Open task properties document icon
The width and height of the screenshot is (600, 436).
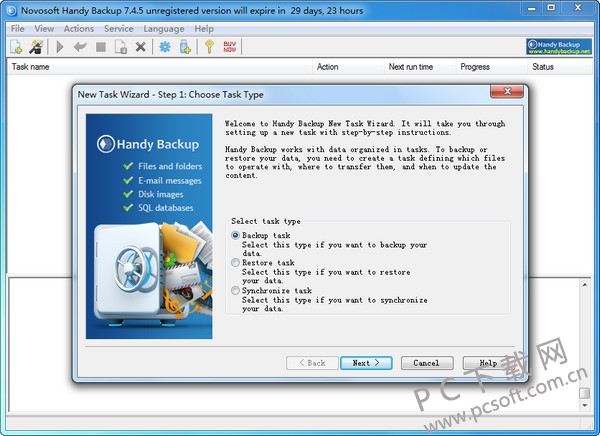pyautogui.click(x=121, y=47)
